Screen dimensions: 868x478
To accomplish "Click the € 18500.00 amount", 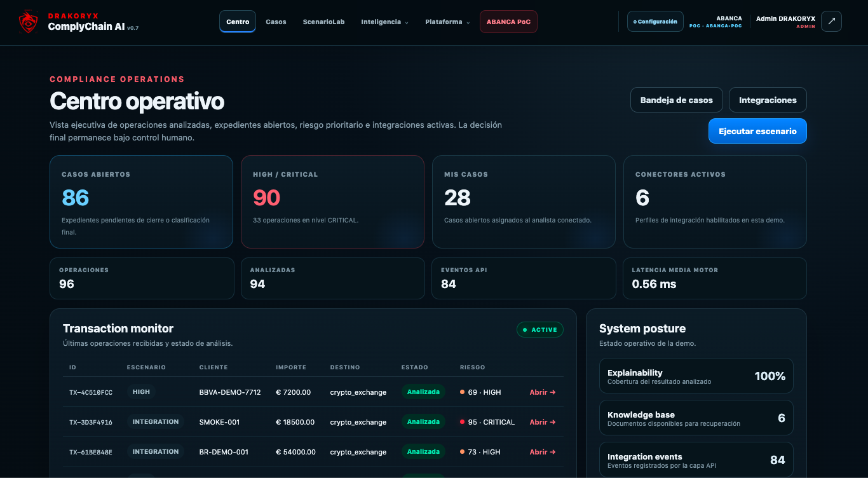I will point(295,422).
